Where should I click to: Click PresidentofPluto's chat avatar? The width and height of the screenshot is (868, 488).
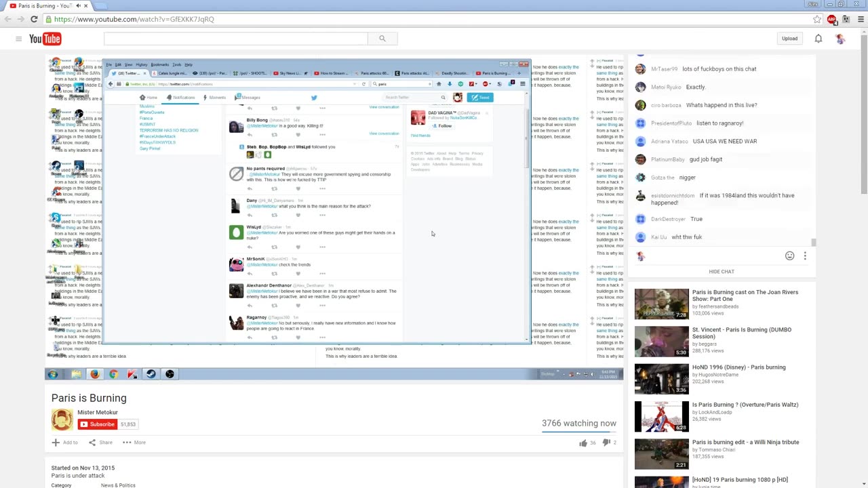640,123
